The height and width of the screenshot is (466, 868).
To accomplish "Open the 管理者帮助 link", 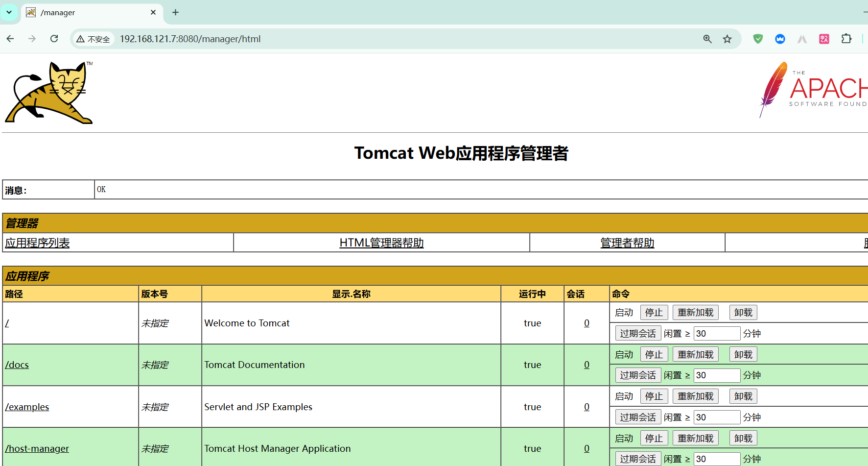I will pyautogui.click(x=627, y=243).
